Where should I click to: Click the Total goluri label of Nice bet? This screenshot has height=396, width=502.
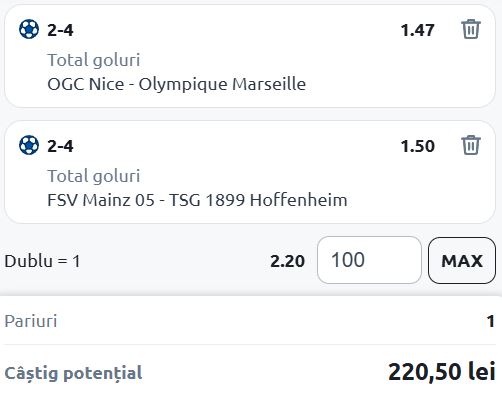click(94, 60)
